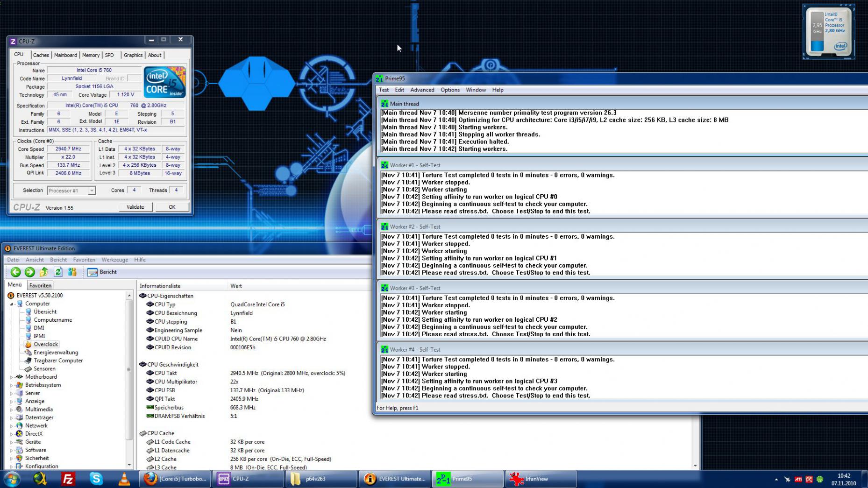Expand the Betriebssystem tree node
Viewport: 868px width, 488px height.
pyautogui.click(x=12, y=385)
